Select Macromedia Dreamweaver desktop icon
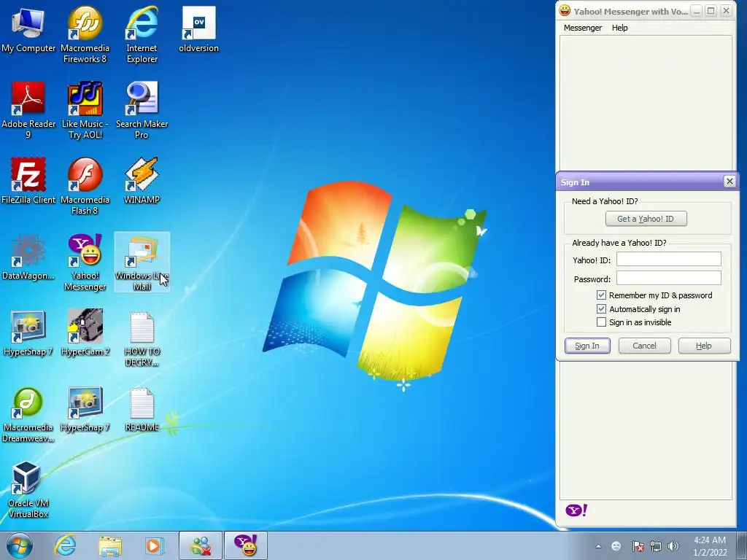Image resolution: width=747 pixels, height=560 pixels. pos(28,414)
